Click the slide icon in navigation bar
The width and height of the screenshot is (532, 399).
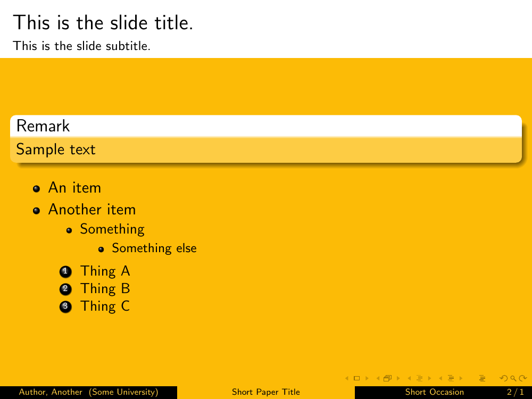click(356, 379)
